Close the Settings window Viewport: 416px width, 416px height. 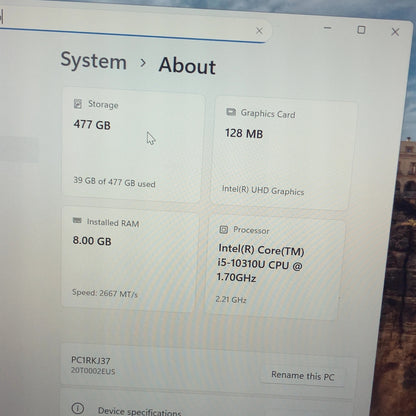click(x=395, y=32)
